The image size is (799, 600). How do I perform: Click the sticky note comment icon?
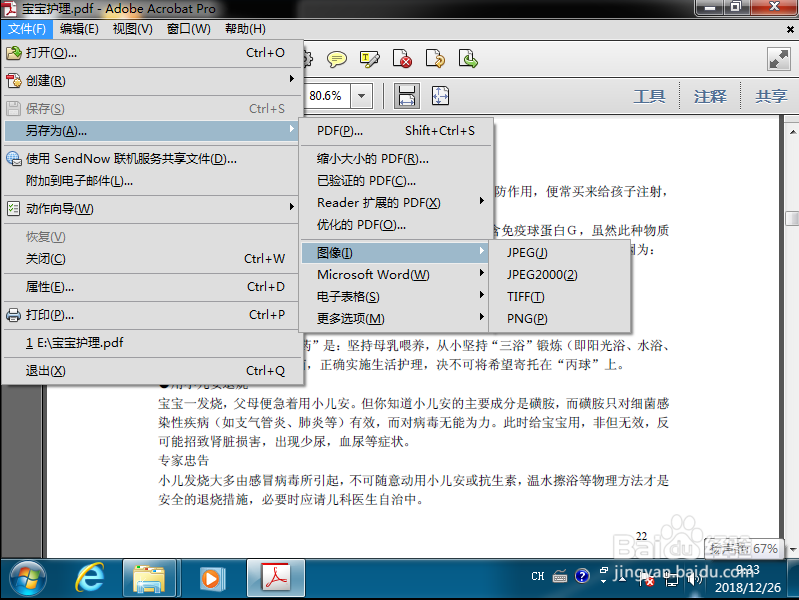click(x=337, y=59)
